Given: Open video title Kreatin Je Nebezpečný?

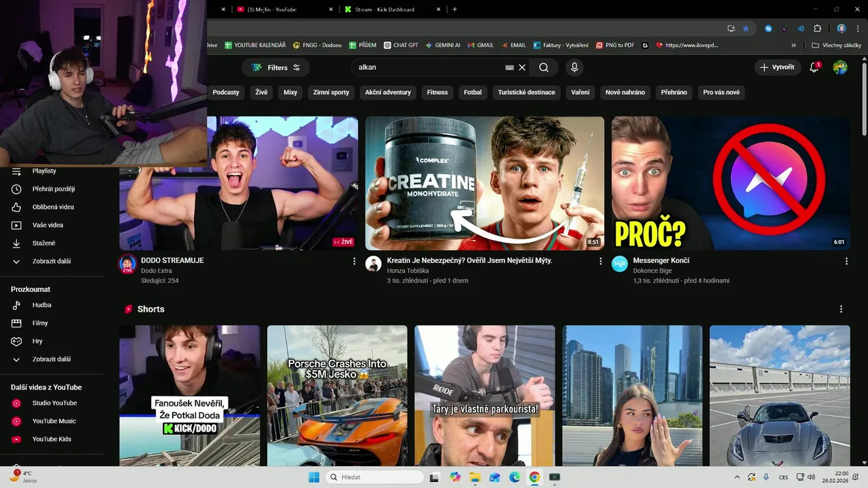Looking at the screenshot, I should [x=469, y=260].
